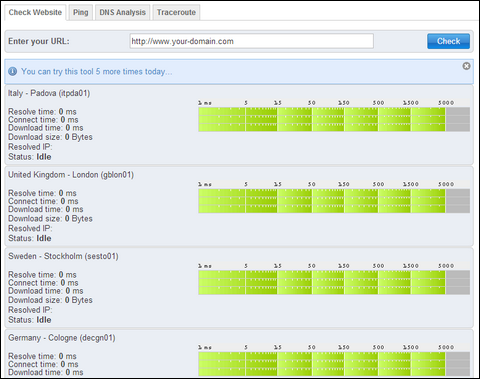The image size is (480, 379).
Task: Click Resolve time under Cologne
Action: [42, 356]
